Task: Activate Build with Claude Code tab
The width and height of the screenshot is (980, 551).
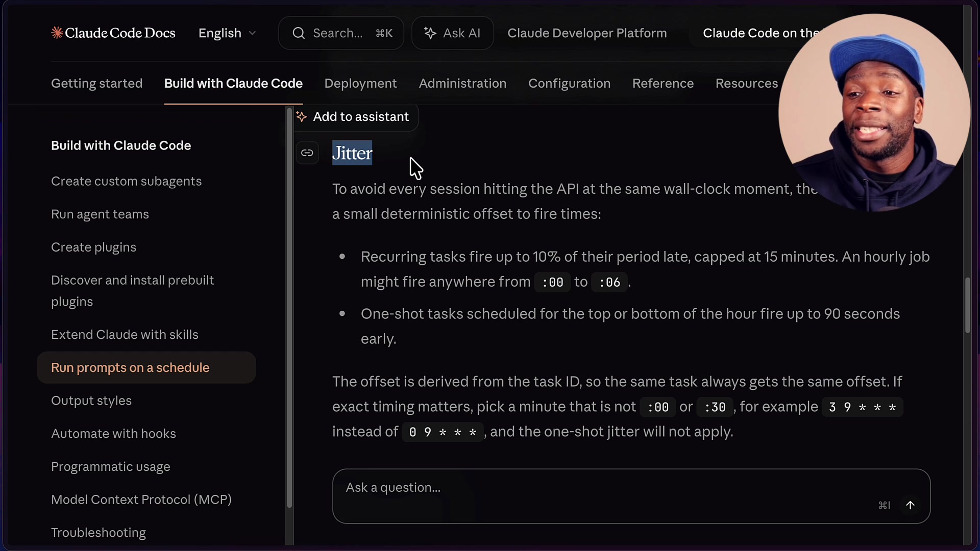Action: point(233,83)
